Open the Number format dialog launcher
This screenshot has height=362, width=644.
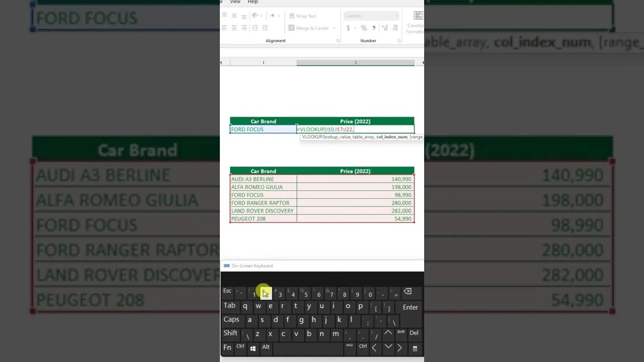coord(399,41)
